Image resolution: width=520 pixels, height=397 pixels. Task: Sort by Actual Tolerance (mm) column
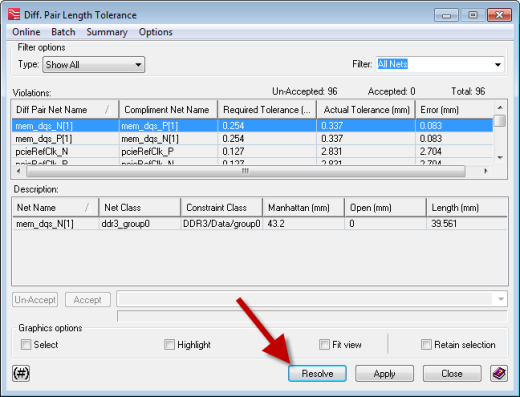(x=366, y=110)
